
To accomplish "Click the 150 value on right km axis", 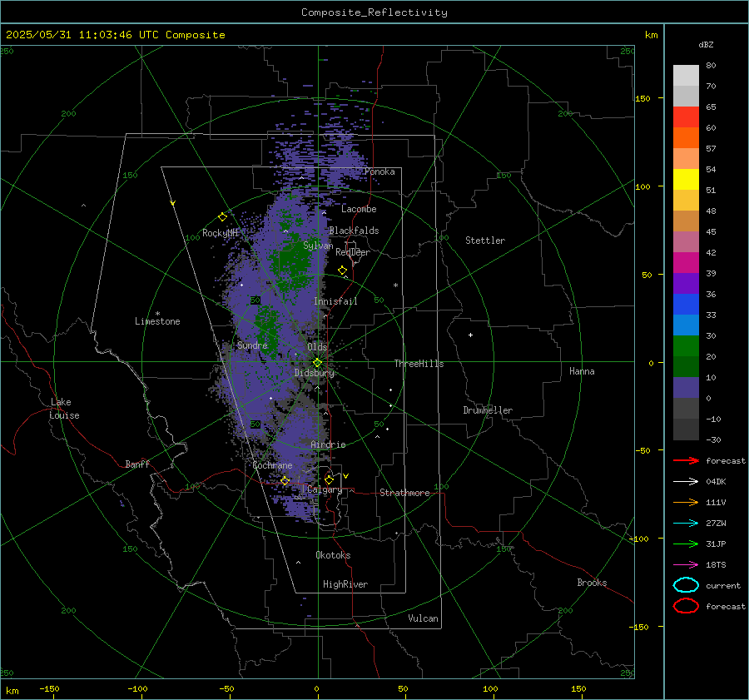I will [642, 98].
